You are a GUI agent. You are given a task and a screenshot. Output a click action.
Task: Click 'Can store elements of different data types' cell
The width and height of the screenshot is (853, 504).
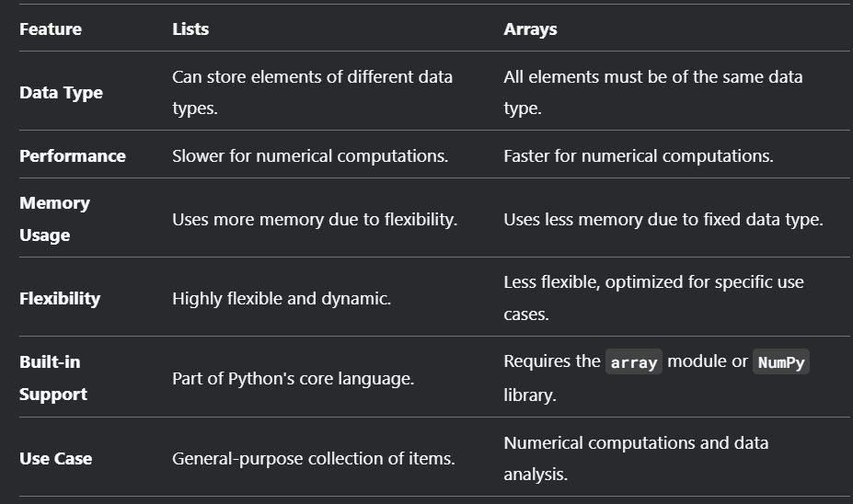pyautogui.click(x=312, y=93)
